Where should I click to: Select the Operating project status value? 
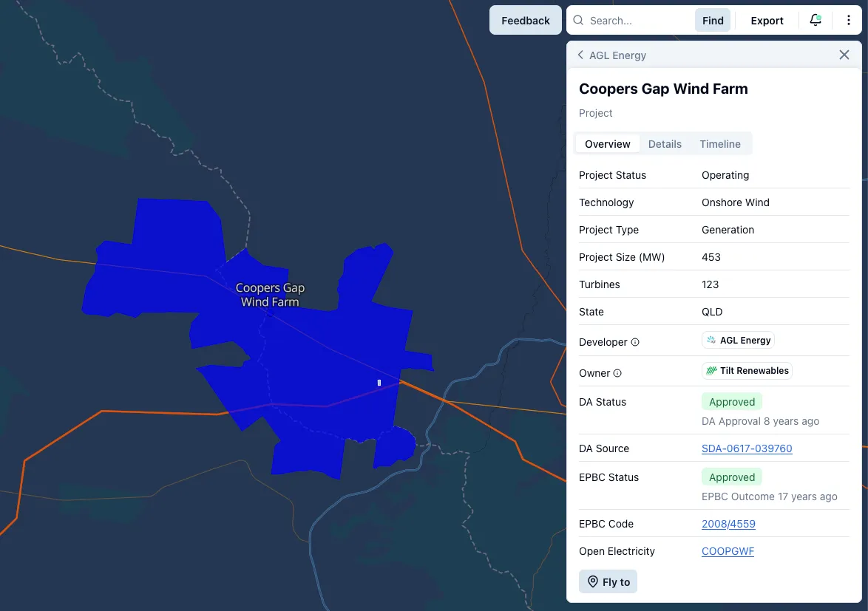[x=725, y=175]
